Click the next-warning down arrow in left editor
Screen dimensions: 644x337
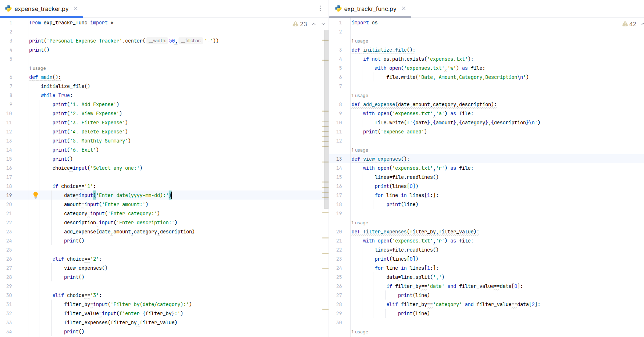[323, 24]
